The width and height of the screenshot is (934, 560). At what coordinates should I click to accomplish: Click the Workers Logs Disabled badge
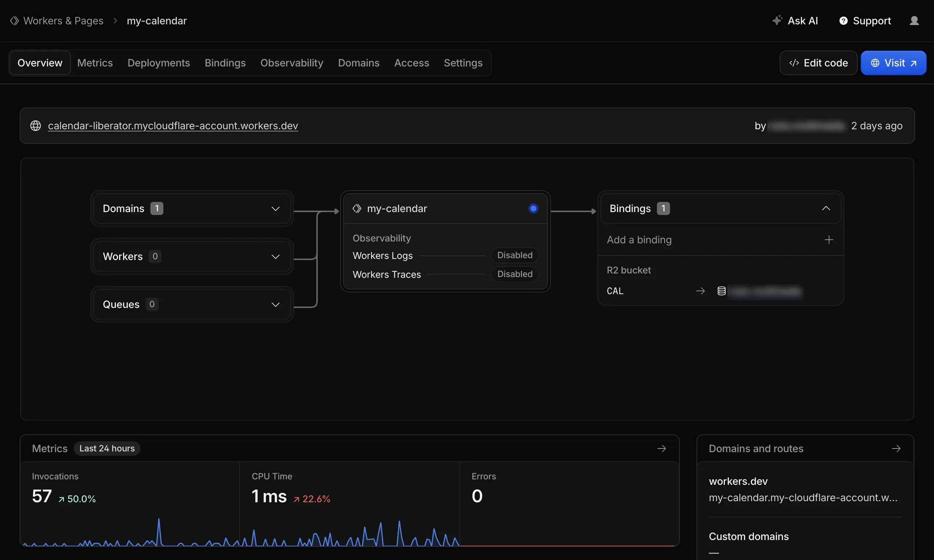point(515,255)
